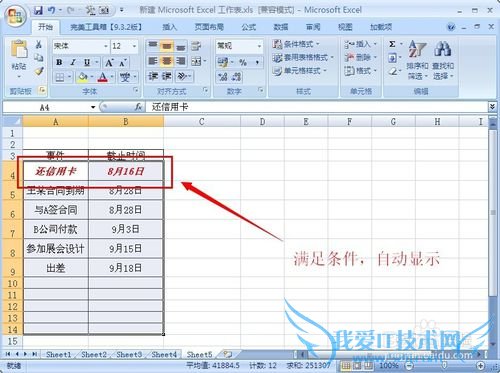Click the AutoSum sigma icon

pos(392,44)
